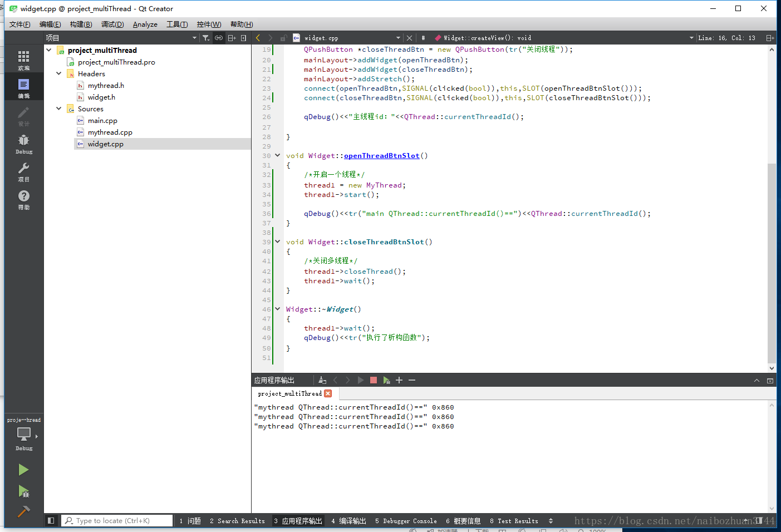Collapse the Sources folder
This screenshot has width=781, height=532.
pyautogui.click(x=59, y=109)
